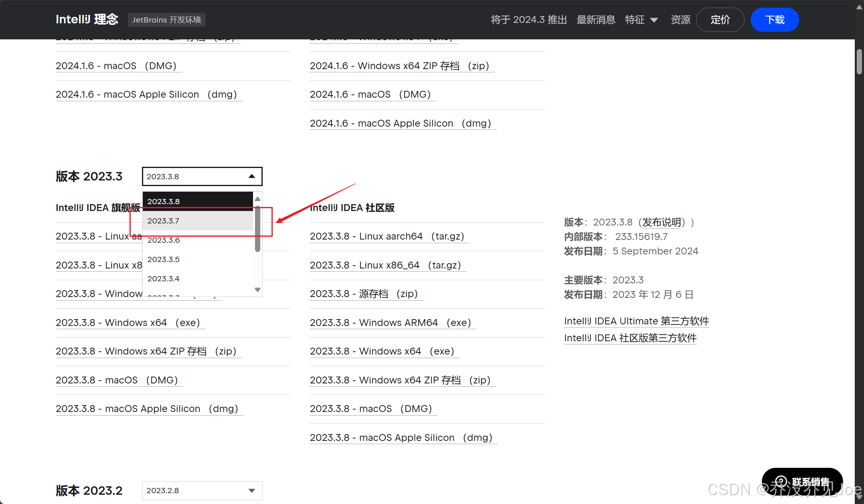Download Community 2023.3.8 Linux aarch64 tar.gz
The image size is (864, 504).
389,236
